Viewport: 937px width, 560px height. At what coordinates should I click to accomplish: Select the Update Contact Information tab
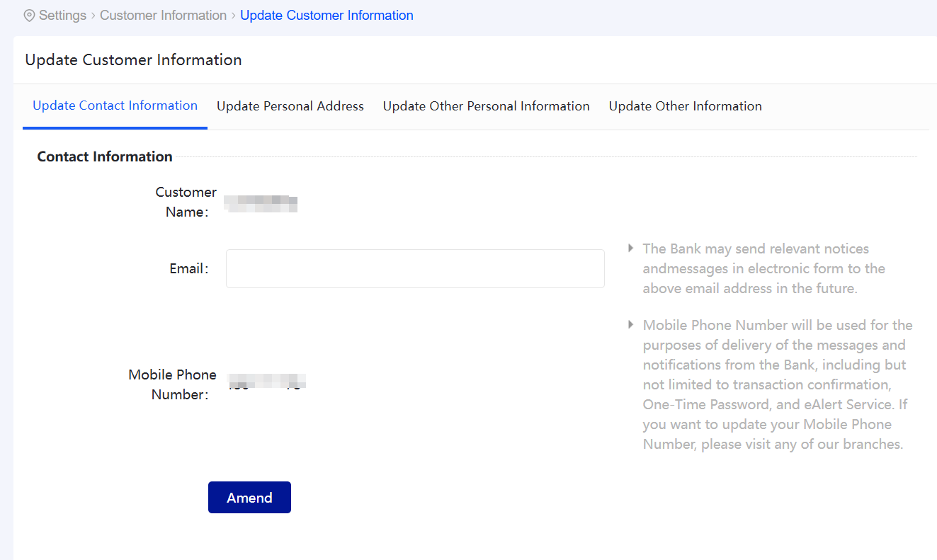(115, 106)
